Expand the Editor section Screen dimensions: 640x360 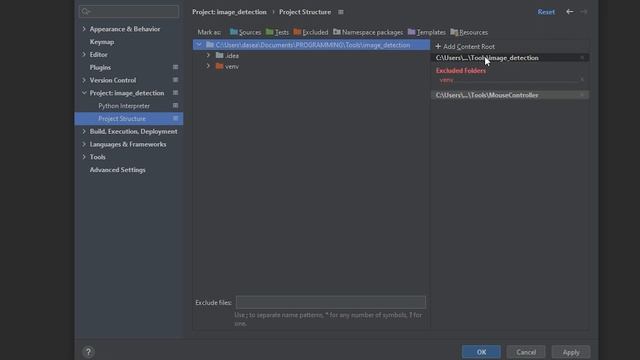[84, 54]
